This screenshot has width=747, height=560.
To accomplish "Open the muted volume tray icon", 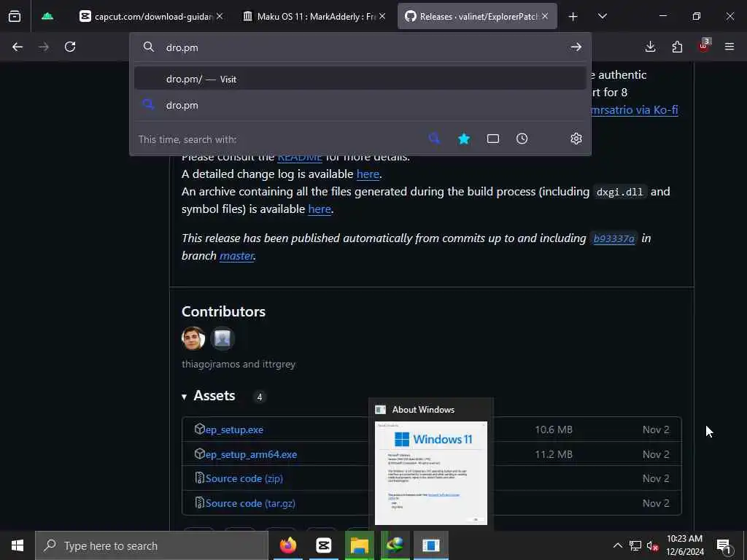I will pyautogui.click(x=653, y=545).
